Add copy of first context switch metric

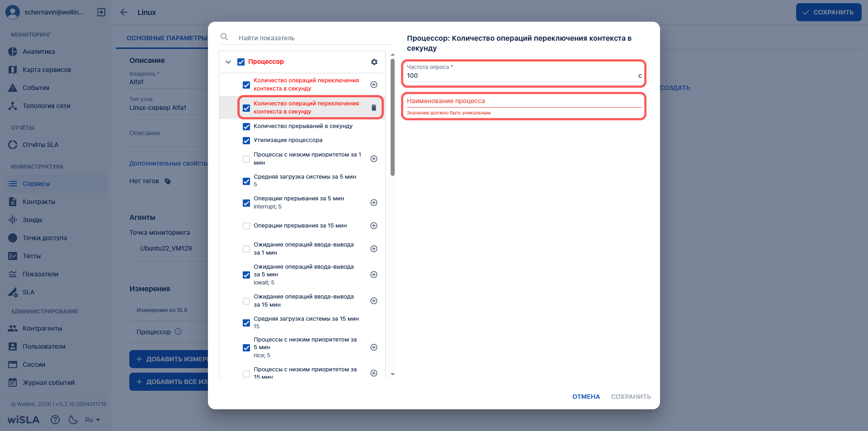pyautogui.click(x=374, y=85)
